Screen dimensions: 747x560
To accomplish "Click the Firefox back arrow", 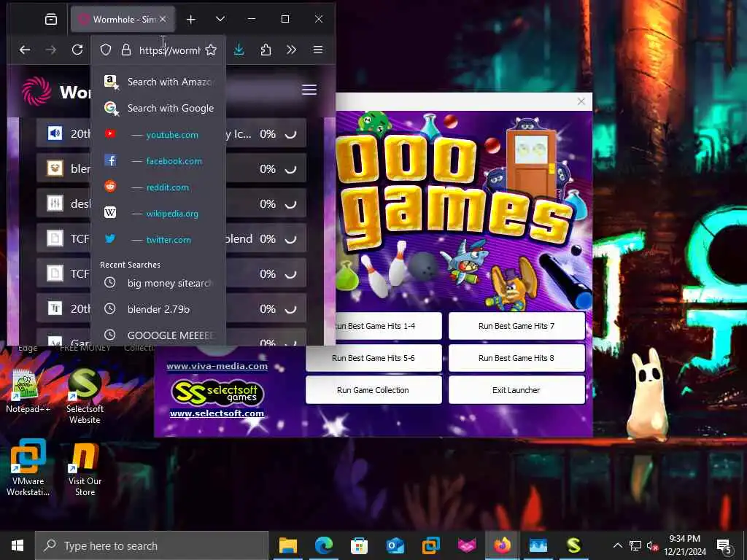I will point(25,50).
